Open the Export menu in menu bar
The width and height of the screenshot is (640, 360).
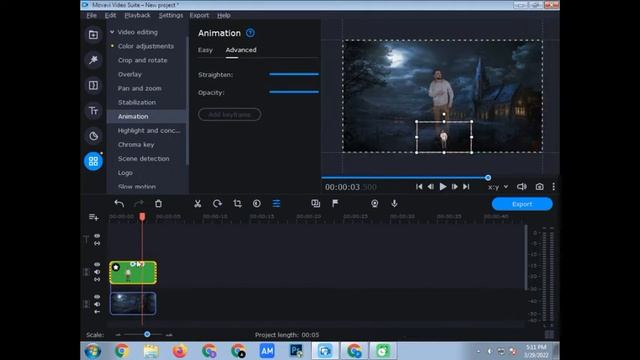[x=199, y=16]
